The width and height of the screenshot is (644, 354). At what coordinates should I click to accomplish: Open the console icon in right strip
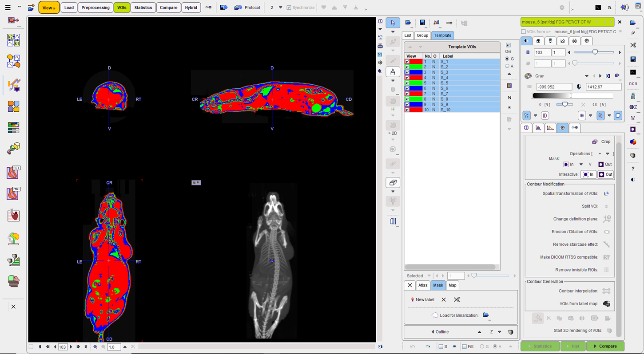pyautogui.click(x=633, y=72)
